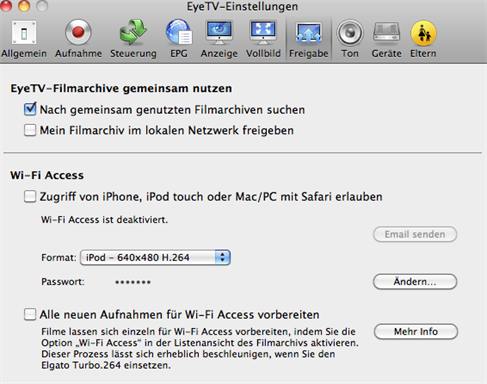Open the Eltern parental controls pane
The height and width of the screenshot is (384, 487).
[423, 39]
